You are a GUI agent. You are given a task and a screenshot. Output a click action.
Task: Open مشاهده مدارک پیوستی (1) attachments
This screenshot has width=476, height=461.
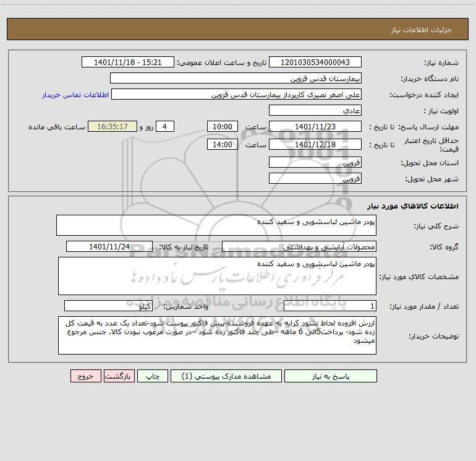[226, 376]
